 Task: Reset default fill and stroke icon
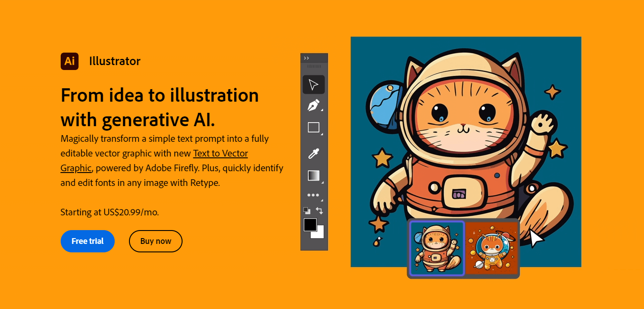pos(307,210)
